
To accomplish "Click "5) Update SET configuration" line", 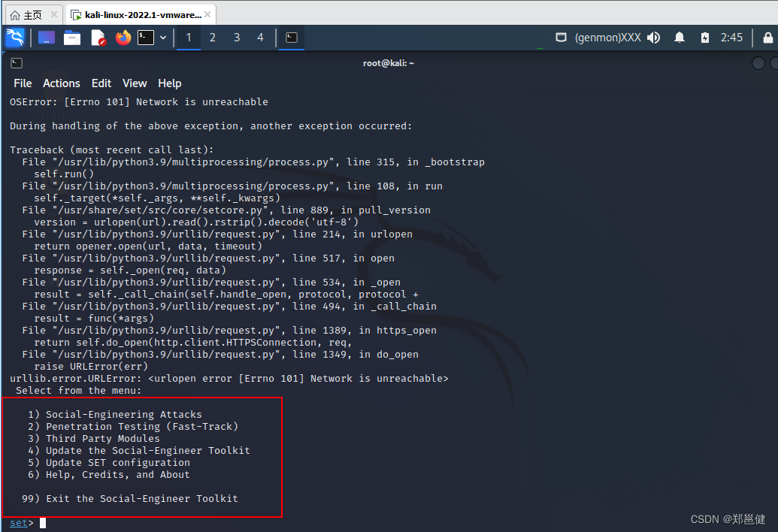I will (x=109, y=463).
